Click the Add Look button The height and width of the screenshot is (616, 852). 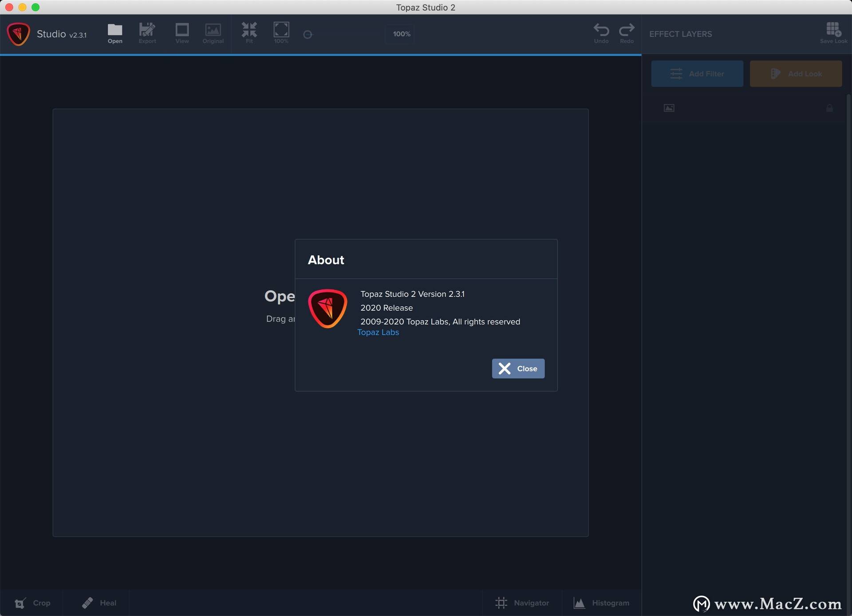point(796,74)
